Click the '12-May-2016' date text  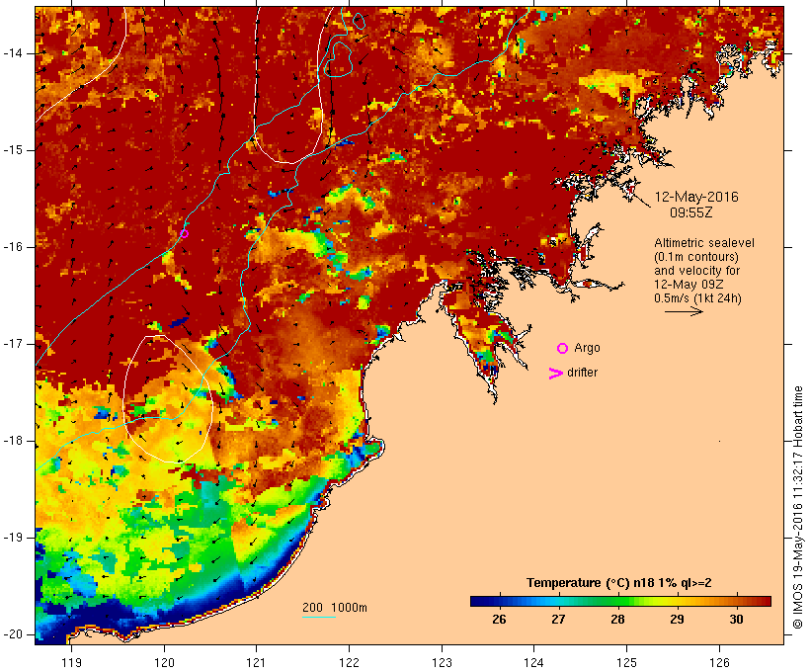[x=696, y=197]
